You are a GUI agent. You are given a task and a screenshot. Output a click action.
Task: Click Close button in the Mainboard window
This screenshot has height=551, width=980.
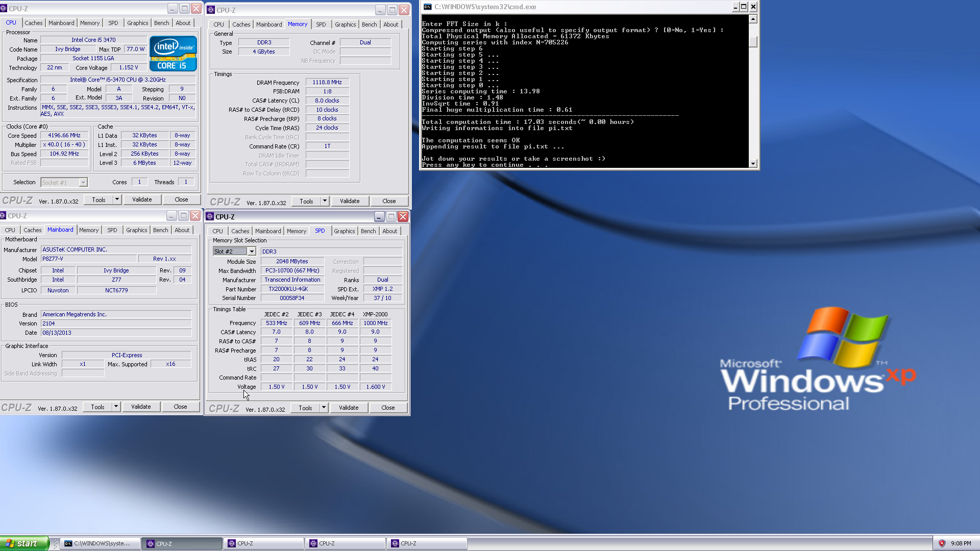tap(180, 407)
